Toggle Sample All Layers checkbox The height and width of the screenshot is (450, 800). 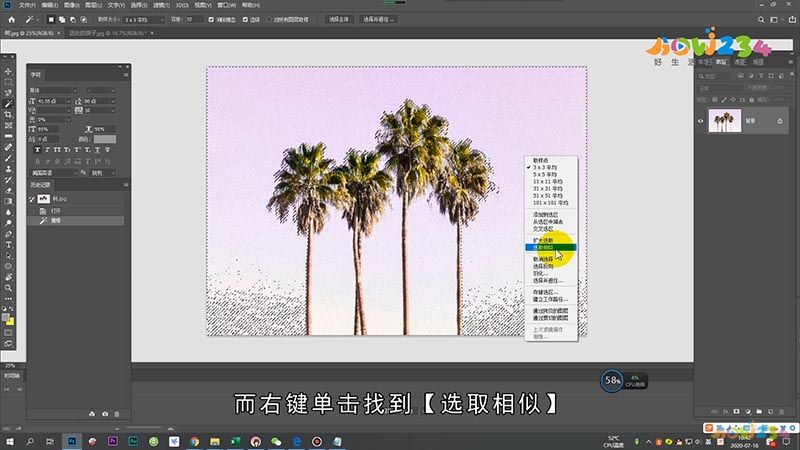(x=269, y=19)
